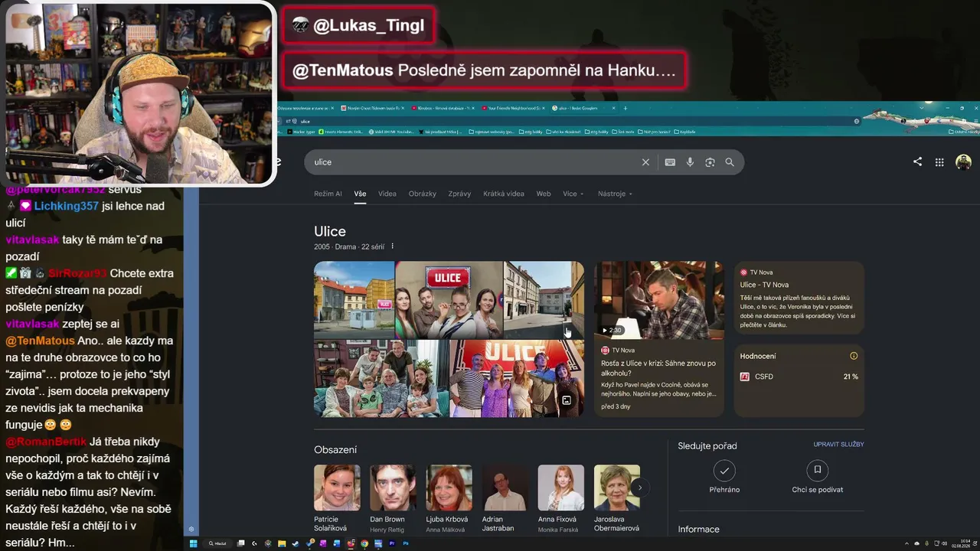Image resolution: width=980 pixels, height=551 pixels.
Task: Switch to the Videa tab
Action: [387, 194]
